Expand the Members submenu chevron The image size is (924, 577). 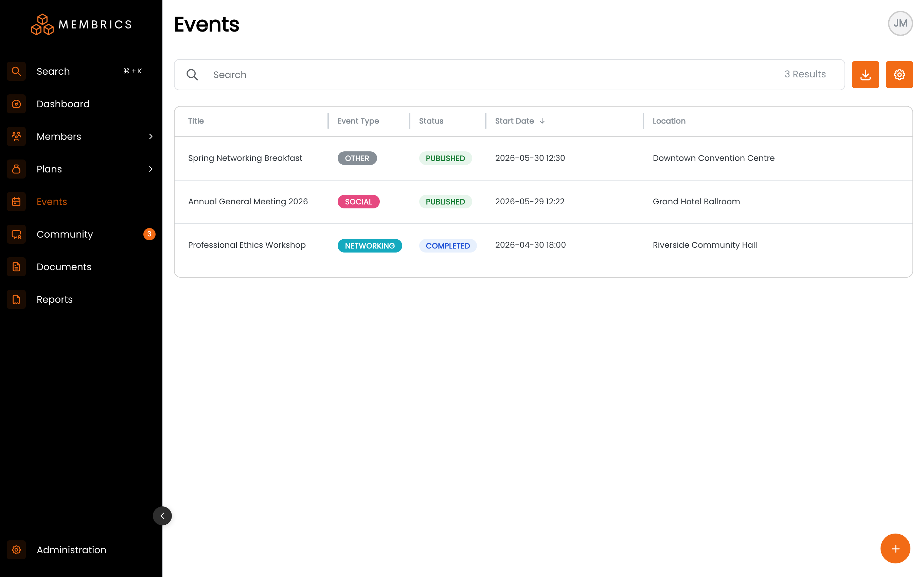pyautogui.click(x=151, y=137)
